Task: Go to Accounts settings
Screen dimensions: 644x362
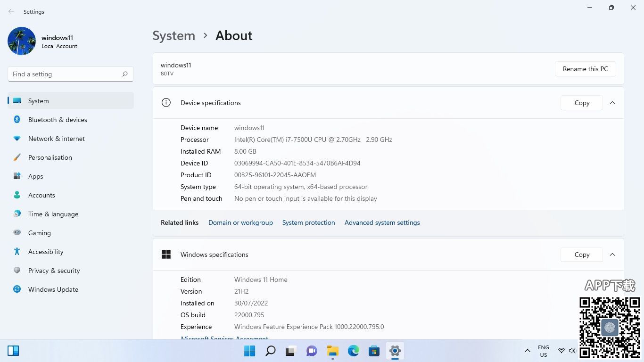Action: [41, 195]
